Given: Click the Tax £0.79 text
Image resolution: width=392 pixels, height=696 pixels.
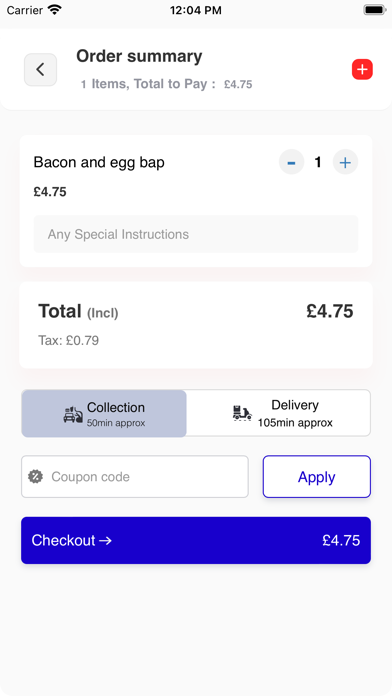Looking at the screenshot, I should tap(68, 340).
